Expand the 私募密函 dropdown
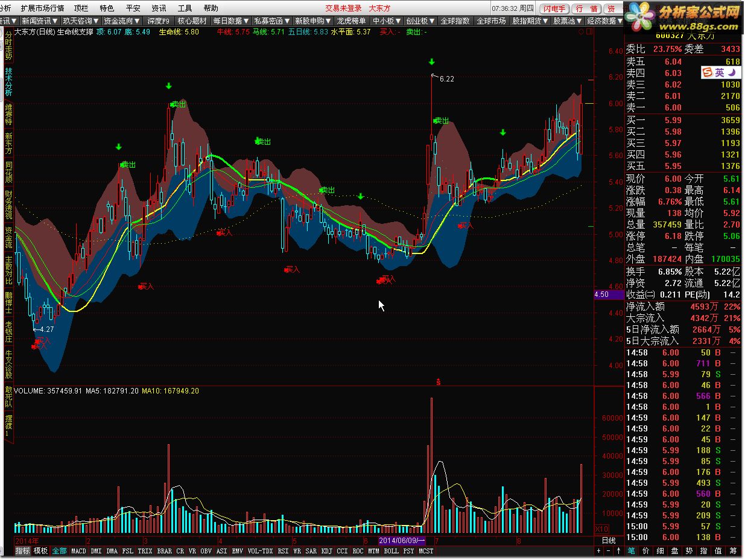The height and width of the screenshot is (560, 745). pos(272,21)
